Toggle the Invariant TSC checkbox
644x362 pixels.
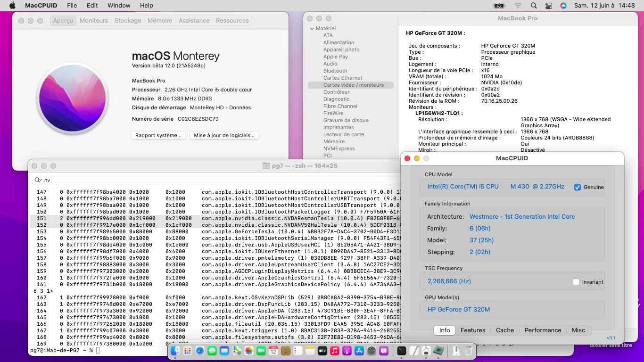pyautogui.click(x=576, y=282)
